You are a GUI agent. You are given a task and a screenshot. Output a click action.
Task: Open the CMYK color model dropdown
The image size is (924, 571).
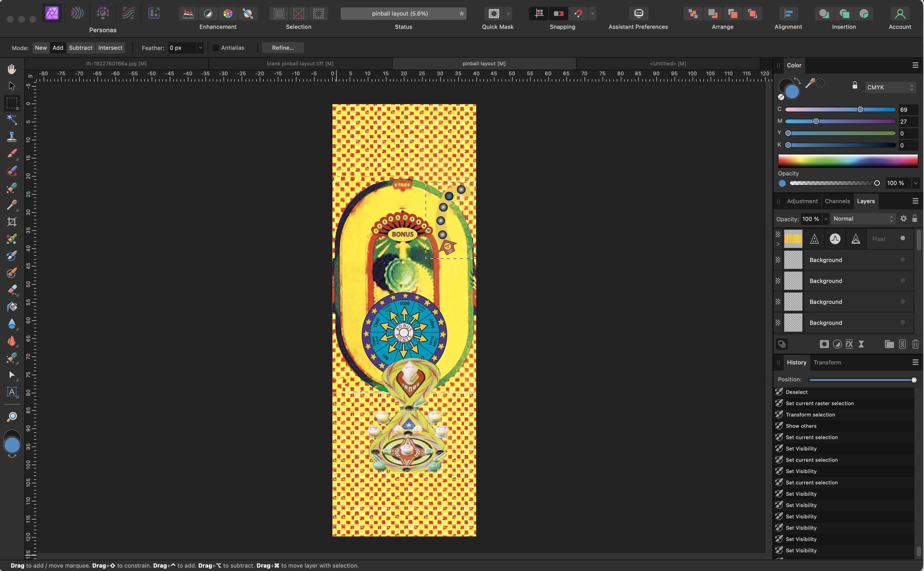click(x=890, y=87)
